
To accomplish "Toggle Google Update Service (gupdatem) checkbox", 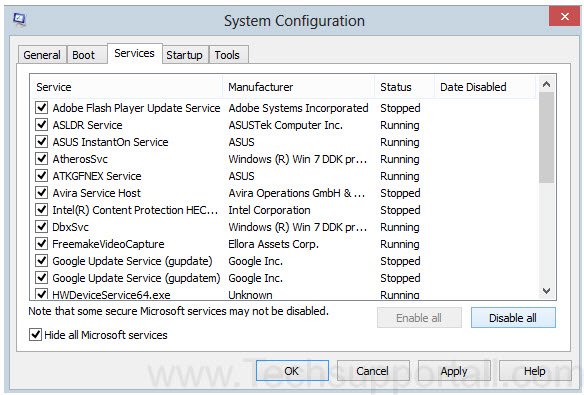I will pyautogui.click(x=41, y=278).
